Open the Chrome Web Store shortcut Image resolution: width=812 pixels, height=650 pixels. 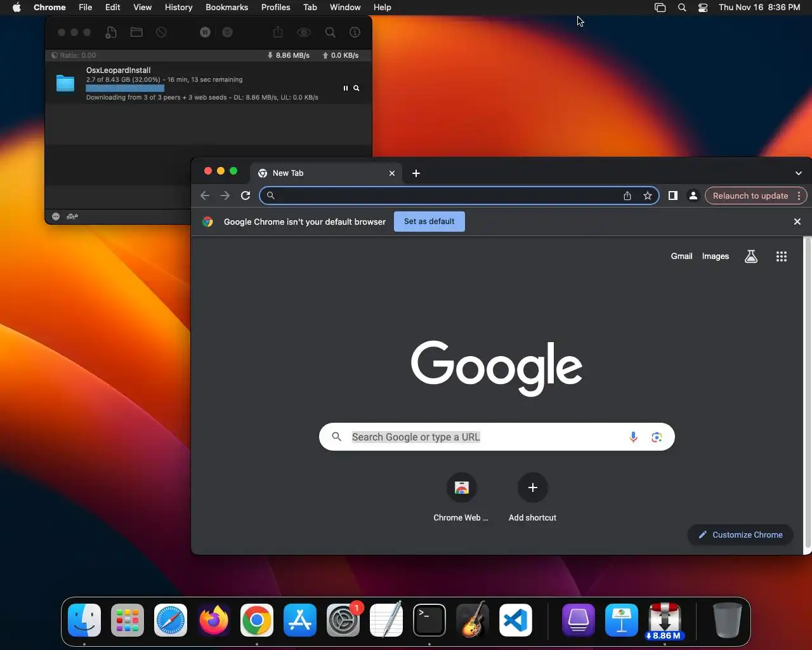[461, 498]
